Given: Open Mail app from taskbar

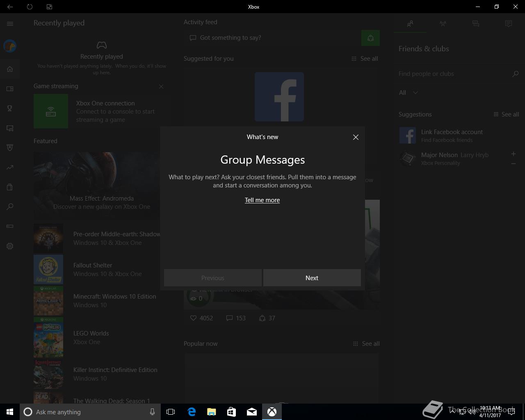Looking at the screenshot, I should click(252, 412).
